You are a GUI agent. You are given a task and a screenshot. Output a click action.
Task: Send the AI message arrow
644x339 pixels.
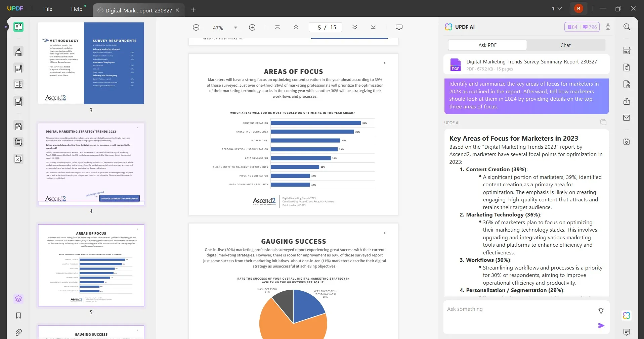click(601, 326)
